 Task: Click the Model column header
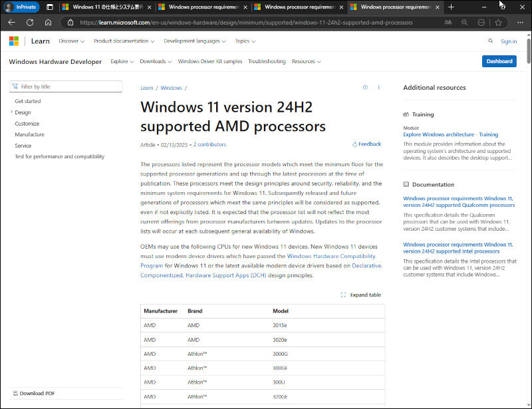281,311
